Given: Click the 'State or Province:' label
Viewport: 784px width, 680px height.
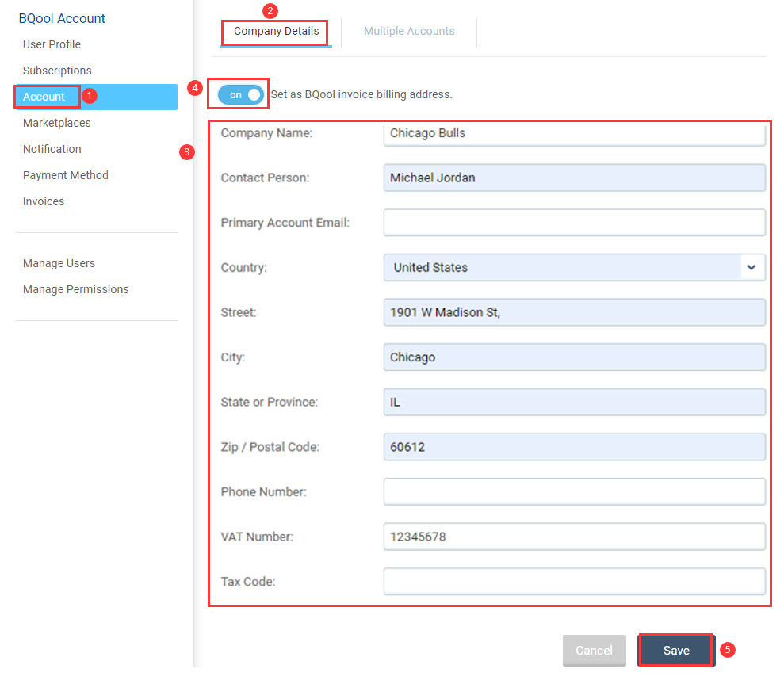Looking at the screenshot, I should point(270,402).
